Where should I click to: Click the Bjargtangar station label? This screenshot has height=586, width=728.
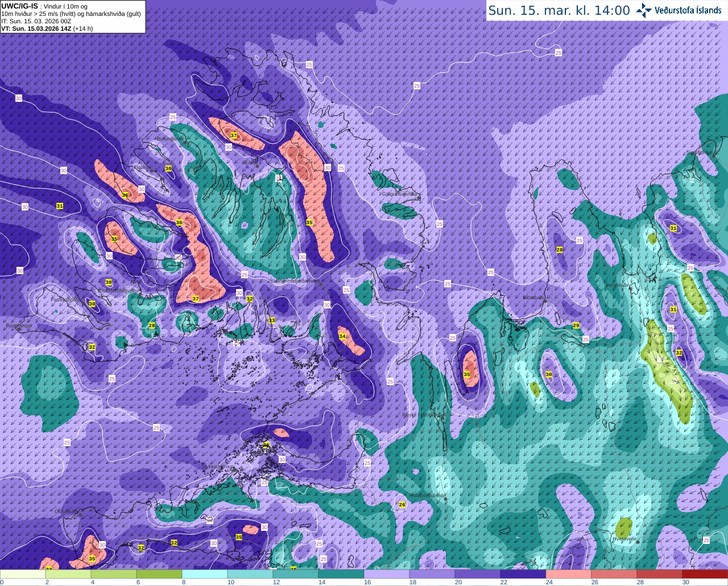18,326
